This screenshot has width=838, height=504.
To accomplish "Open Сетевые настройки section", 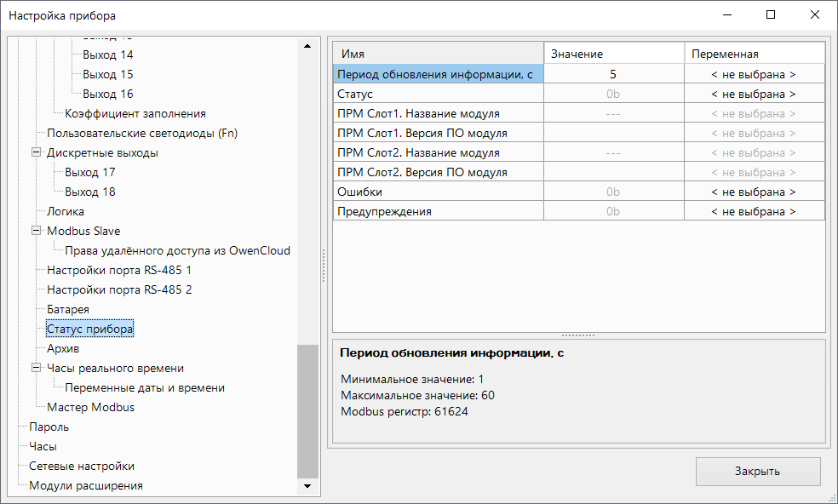I will coord(81,467).
